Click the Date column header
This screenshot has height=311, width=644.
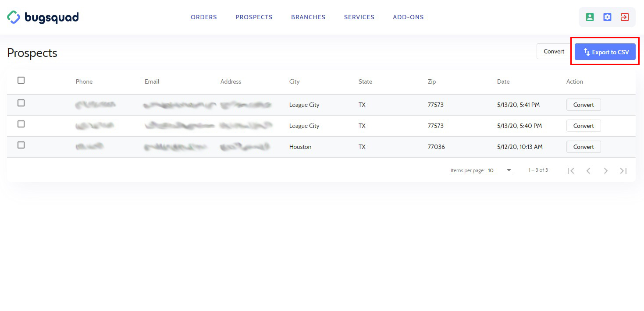[503, 81]
